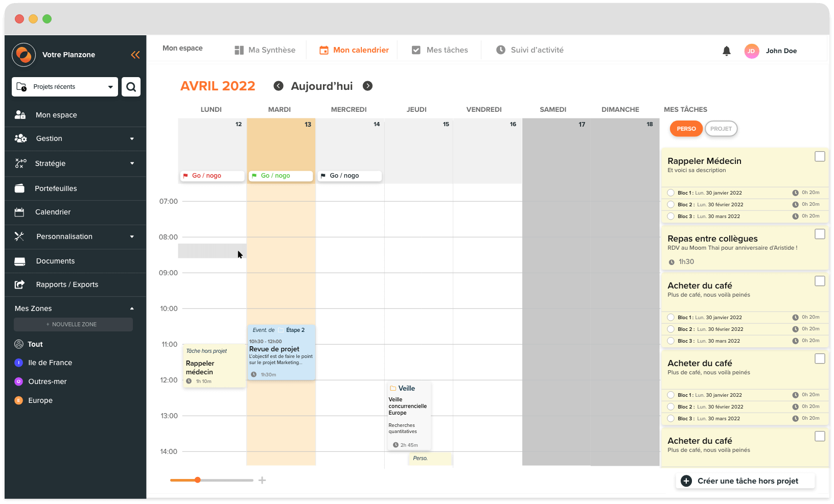Check the Rappeler Médecin task checkbox
Viewport: 834px width, 504px height.
820,156
